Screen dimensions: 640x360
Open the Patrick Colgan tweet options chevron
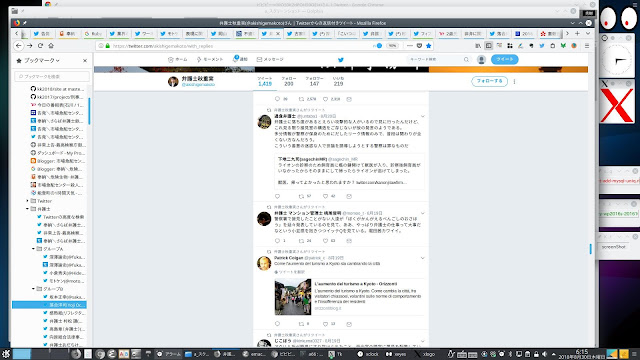tap(422, 258)
